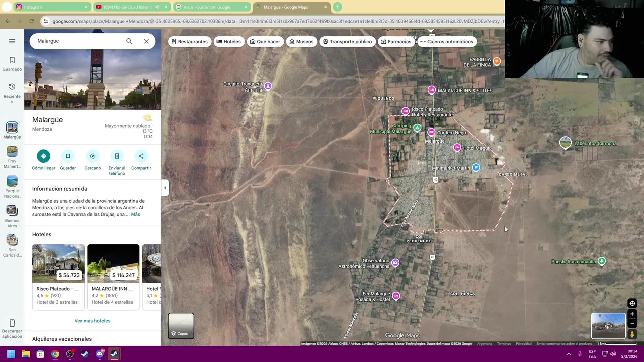Collapse the side panel arrow
This screenshot has width=644, height=362.
click(x=165, y=188)
